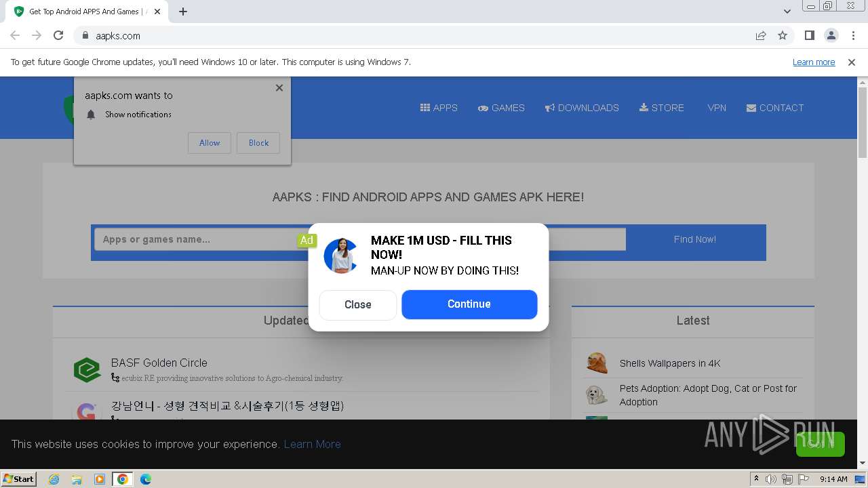Screen dimensions: 868x488
Task: Click the woman avatar in the ad
Action: 341,256
